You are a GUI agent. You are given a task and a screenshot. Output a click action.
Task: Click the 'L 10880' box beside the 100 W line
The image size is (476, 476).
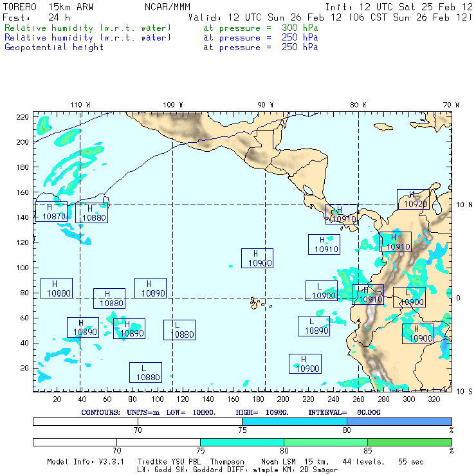pyautogui.click(x=179, y=330)
